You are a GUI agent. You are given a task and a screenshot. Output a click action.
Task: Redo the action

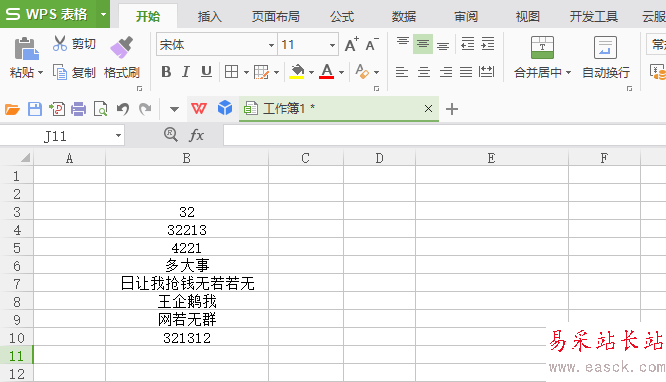point(145,109)
